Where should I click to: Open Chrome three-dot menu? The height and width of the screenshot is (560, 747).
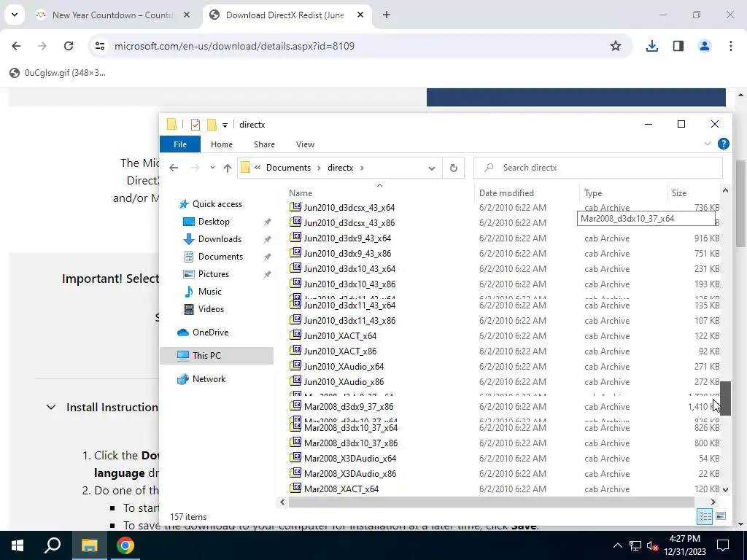point(731,46)
